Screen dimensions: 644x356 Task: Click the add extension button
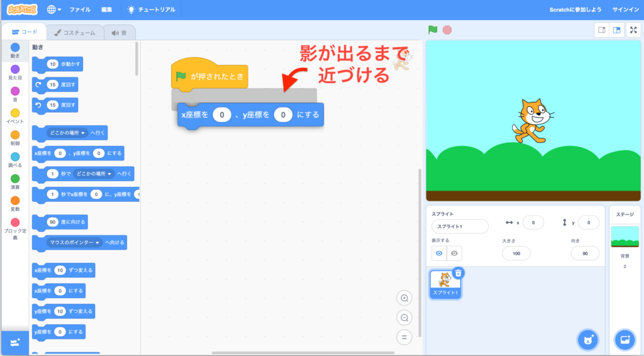[15, 343]
